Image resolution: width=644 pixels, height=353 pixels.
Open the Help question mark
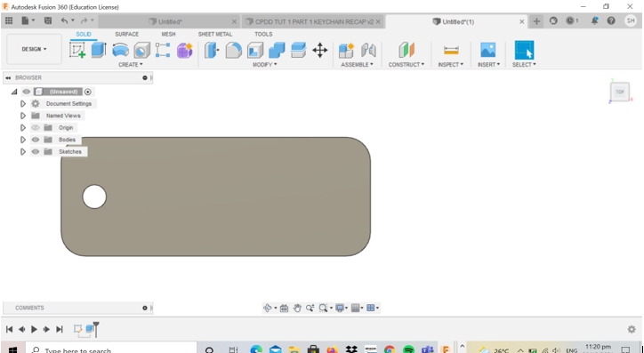coord(611,20)
